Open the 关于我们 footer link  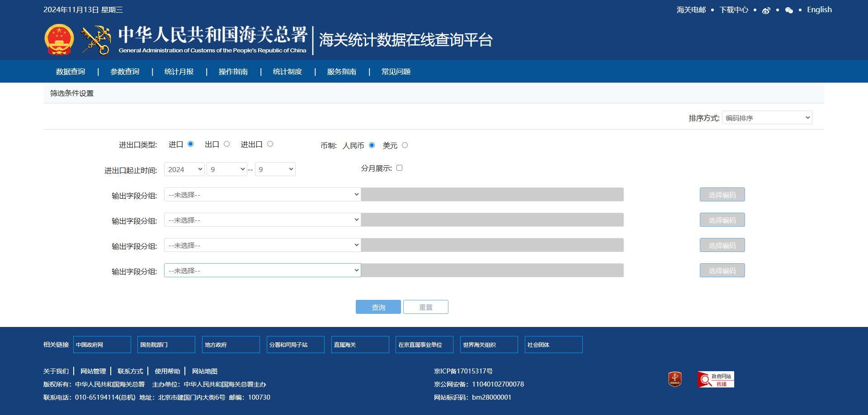click(56, 371)
